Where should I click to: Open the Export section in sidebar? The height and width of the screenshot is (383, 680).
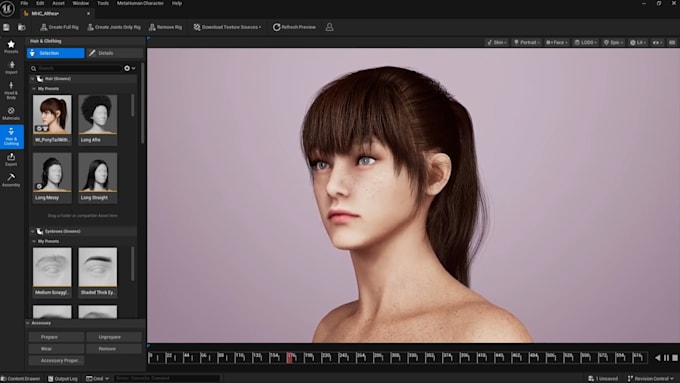11,160
